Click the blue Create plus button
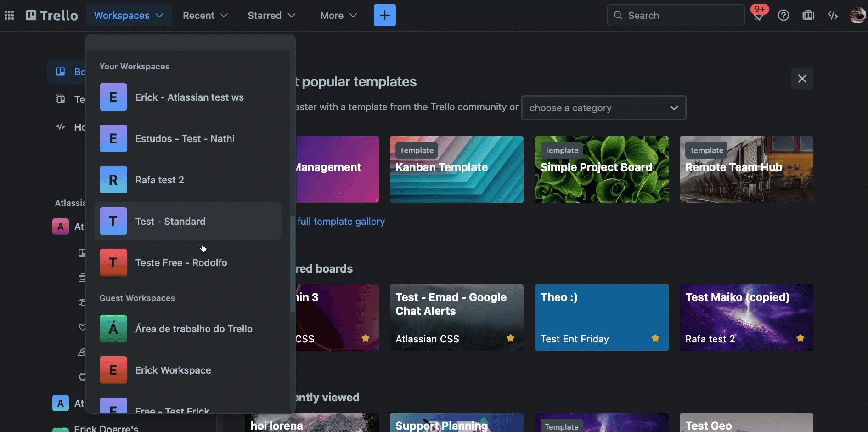This screenshot has height=432, width=868. click(384, 15)
